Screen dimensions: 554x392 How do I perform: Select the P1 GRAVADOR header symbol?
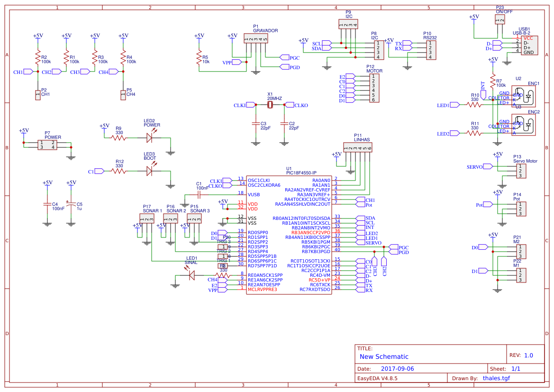point(256,39)
